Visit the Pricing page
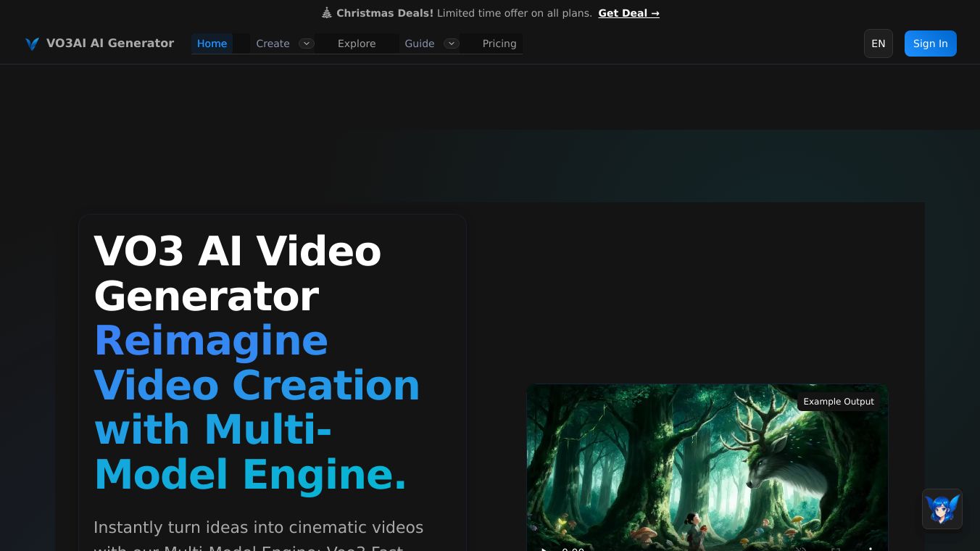Screen dimensions: 980x551 [499, 43]
